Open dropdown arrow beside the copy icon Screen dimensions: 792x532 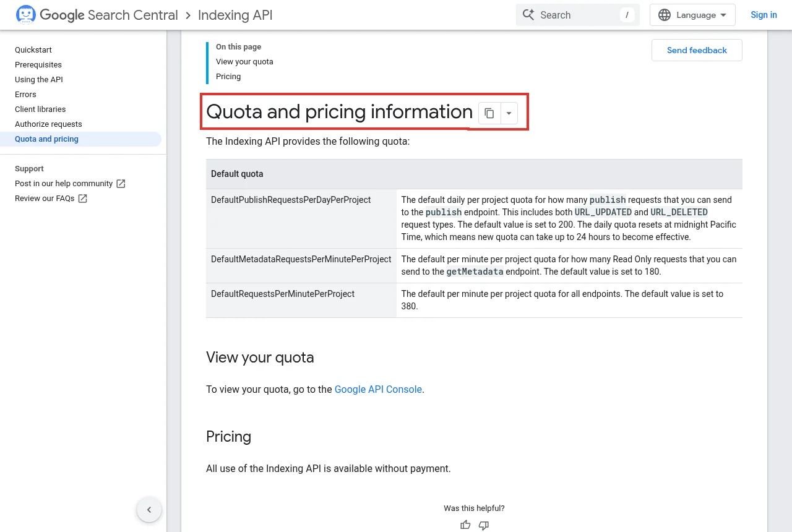click(509, 113)
